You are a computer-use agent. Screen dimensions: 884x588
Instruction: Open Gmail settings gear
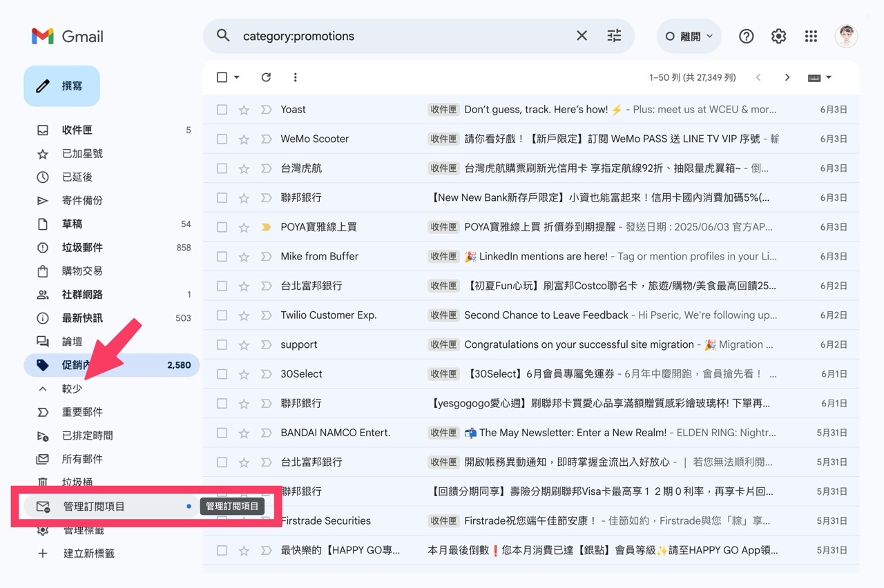pyautogui.click(x=778, y=36)
